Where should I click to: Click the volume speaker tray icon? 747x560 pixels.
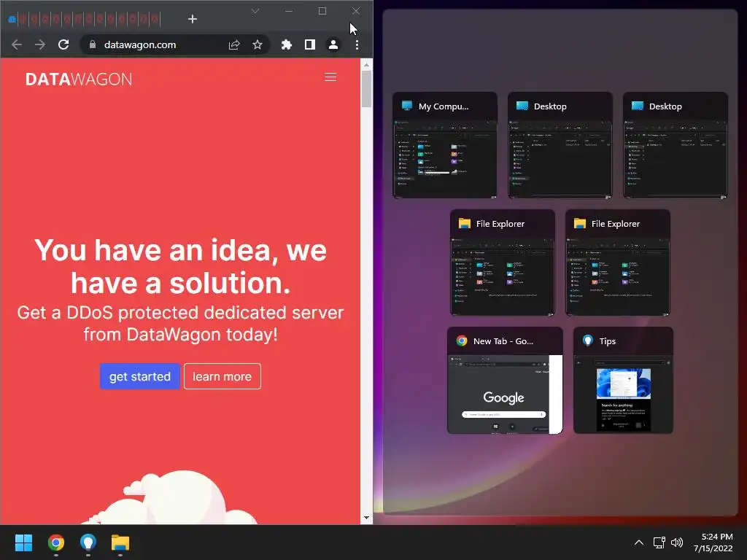pos(676,542)
